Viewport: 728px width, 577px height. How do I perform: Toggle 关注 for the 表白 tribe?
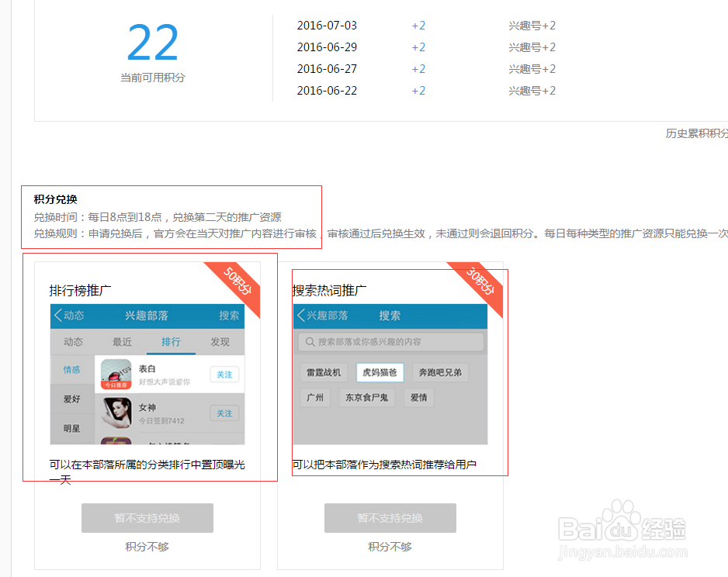(x=224, y=374)
